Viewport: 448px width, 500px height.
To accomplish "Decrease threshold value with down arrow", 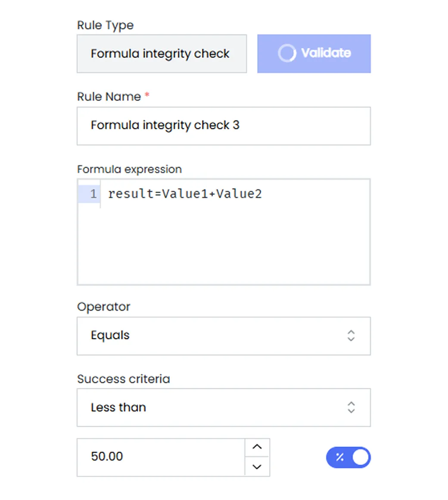I will [x=257, y=467].
